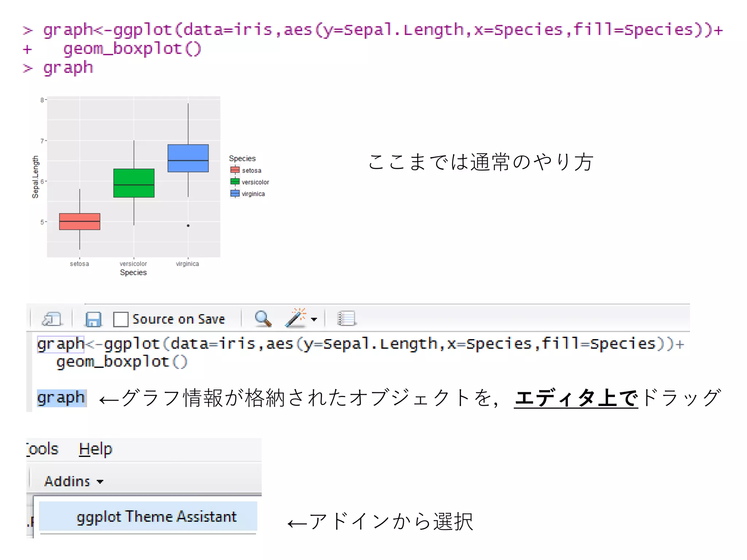
Task: Choose ggplot Theme Assistant addin
Action: (148, 516)
